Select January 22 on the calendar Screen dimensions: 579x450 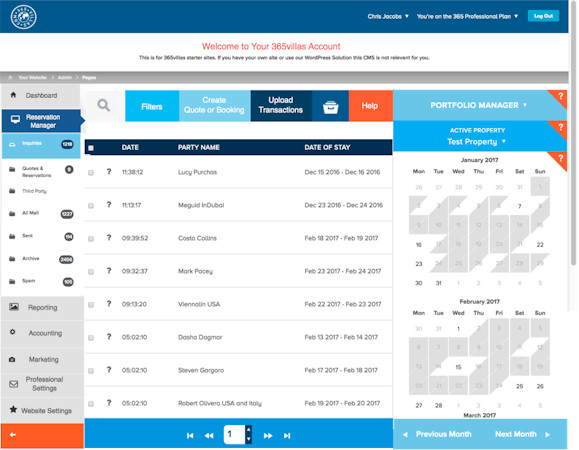(540, 245)
